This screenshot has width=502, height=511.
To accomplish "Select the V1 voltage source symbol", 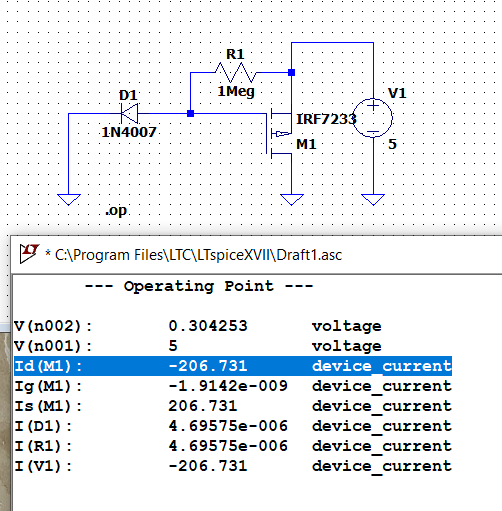I will tap(373, 118).
